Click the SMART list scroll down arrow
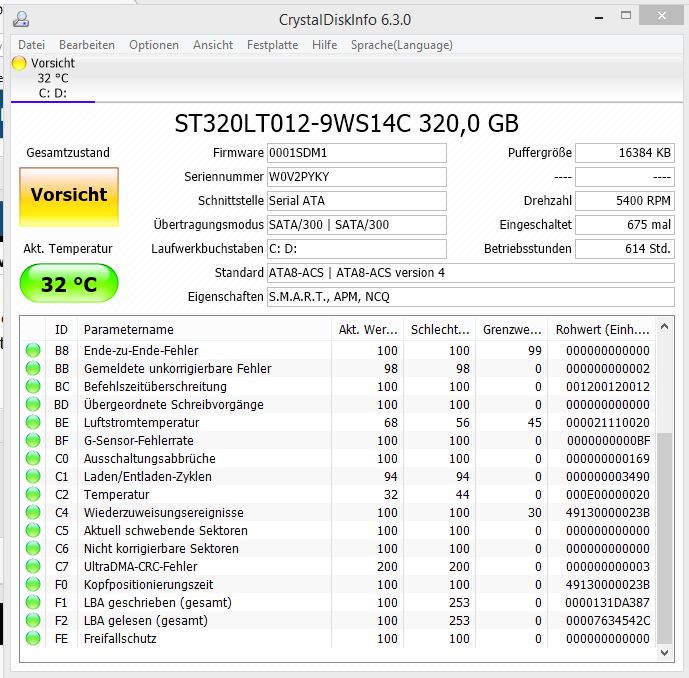689x678 pixels. [x=664, y=653]
